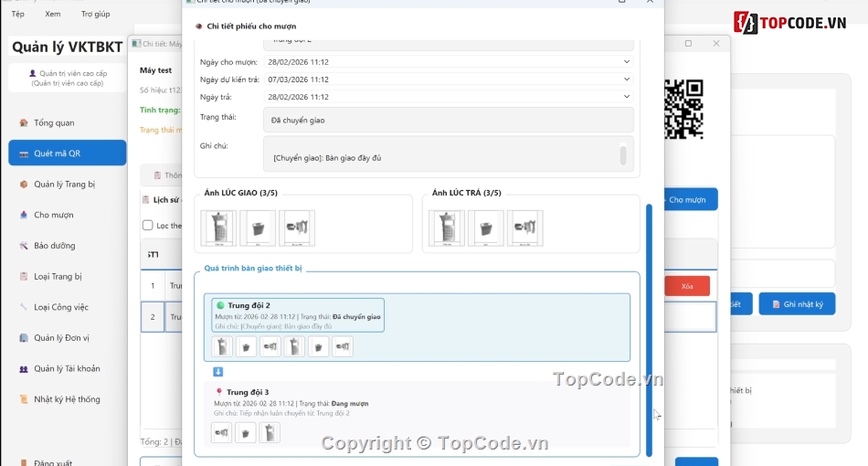This screenshot has width=868, height=466.
Task: Expand Ngày trả date dropdown
Action: 627,97
